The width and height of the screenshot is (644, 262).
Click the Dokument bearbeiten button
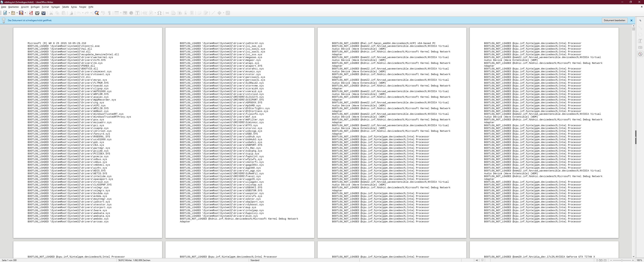[614, 21]
